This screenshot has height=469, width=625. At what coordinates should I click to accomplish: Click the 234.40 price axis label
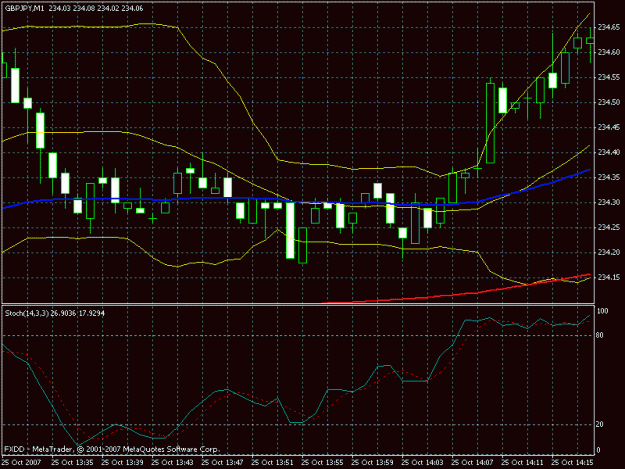[x=609, y=152]
